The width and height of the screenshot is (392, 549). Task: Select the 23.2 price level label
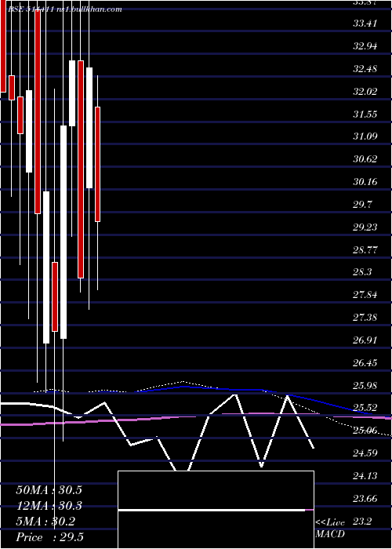coord(362,522)
